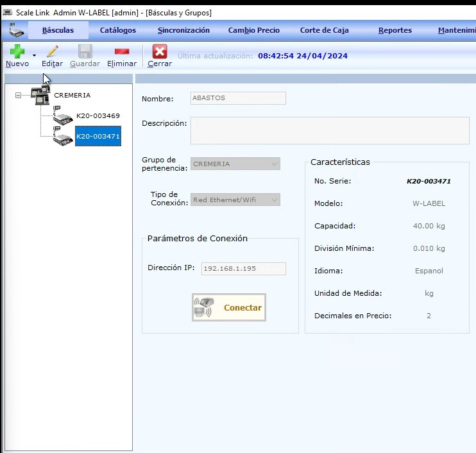Click the Descripción text area
The height and width of the screenshot is (453, 476).
(x=330, y=130)
